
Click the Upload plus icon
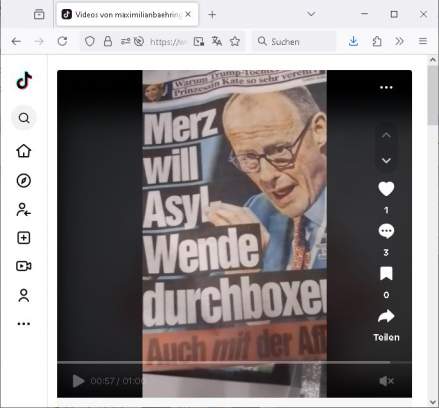(x=24, y=238)
